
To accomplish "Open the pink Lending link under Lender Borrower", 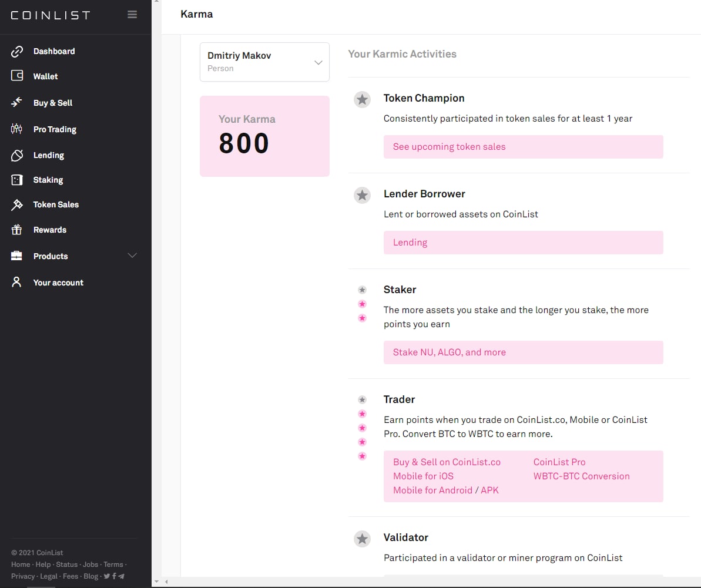I will 410,243.
